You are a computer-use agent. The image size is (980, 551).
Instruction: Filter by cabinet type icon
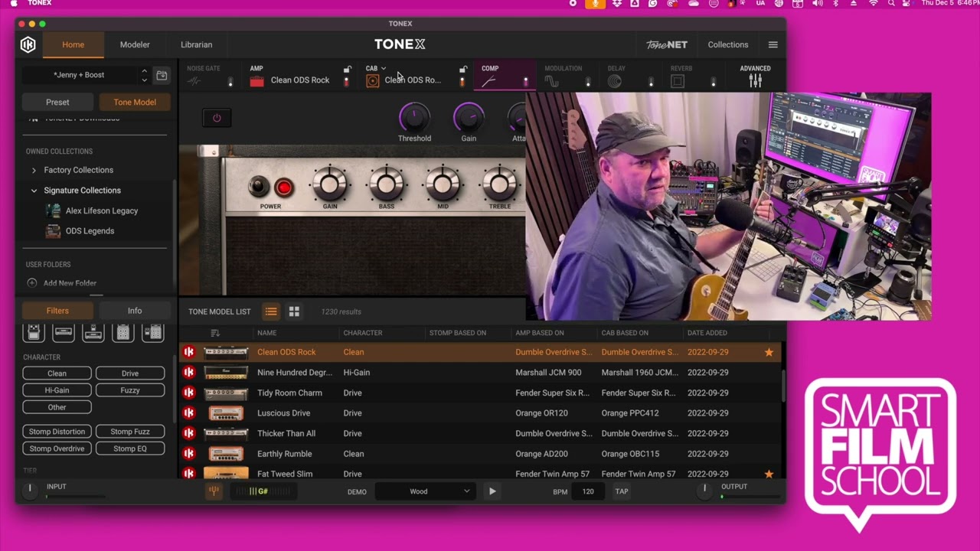123,333
